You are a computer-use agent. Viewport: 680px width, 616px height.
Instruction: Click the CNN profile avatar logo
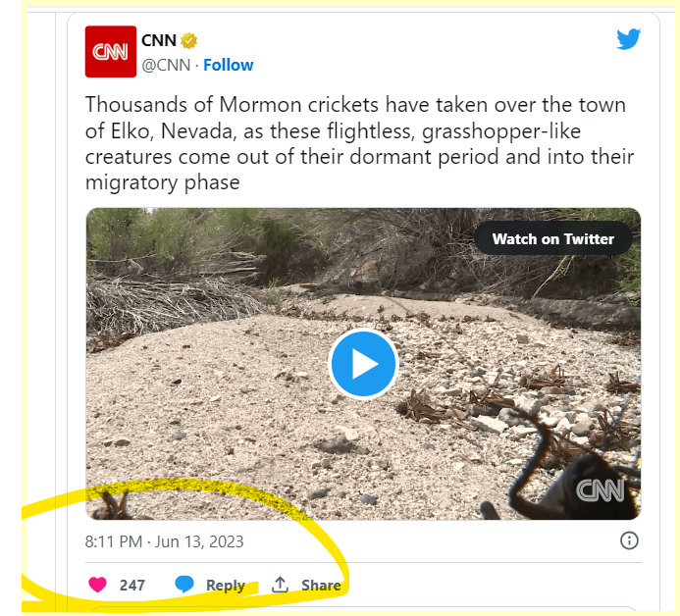coord(111,52)
